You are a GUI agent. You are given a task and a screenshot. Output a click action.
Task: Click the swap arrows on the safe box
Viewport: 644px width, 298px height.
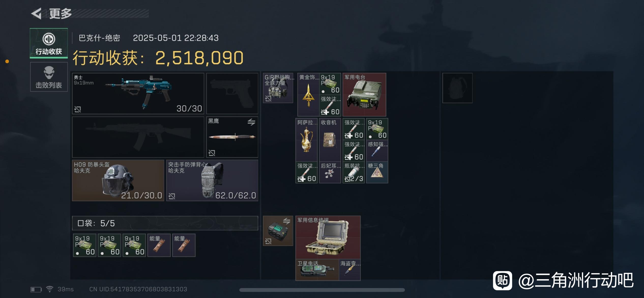287,221
